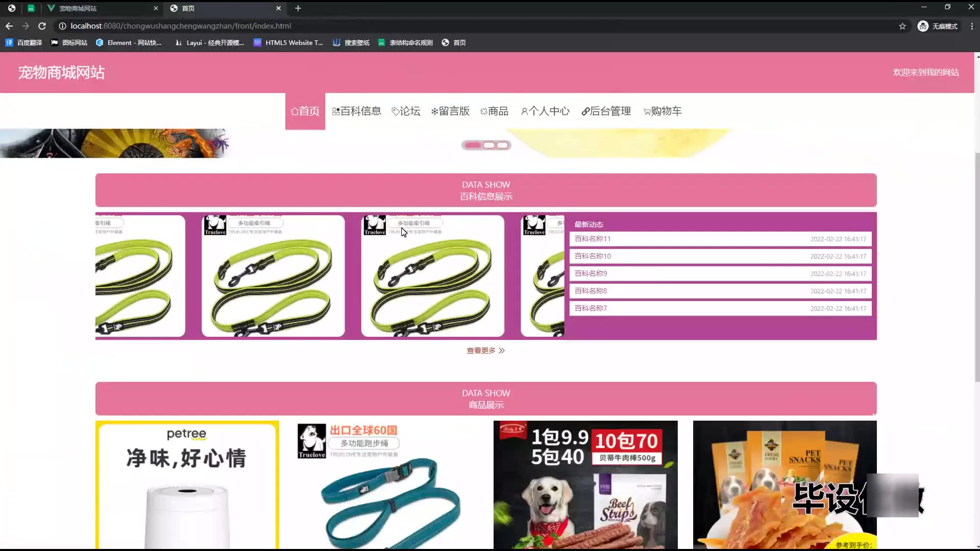The width and height of the screenshot is (980, 551).
Task: Open the 后台管理 link
Action: click(x=606, y=111)
